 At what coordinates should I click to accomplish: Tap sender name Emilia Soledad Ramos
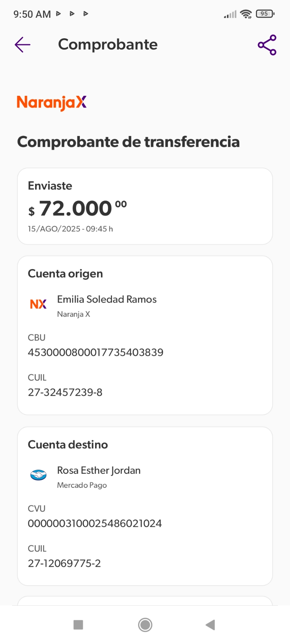107,299
